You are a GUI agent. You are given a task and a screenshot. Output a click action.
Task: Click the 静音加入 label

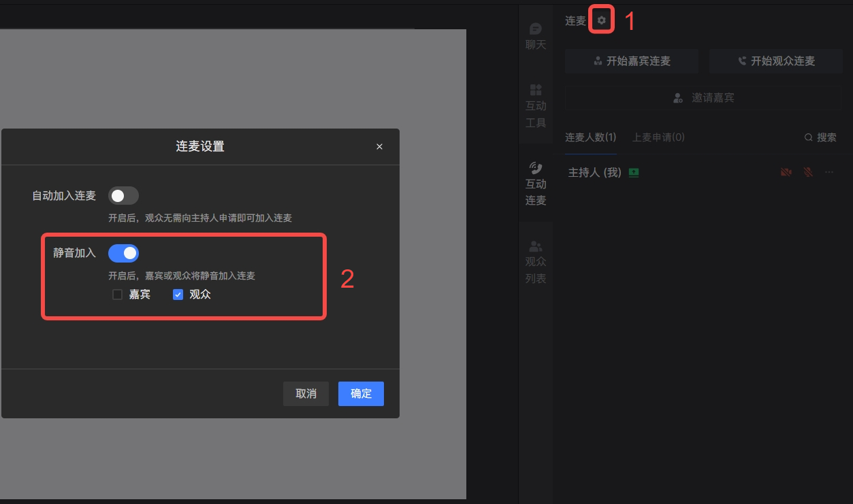coord(75,253)
